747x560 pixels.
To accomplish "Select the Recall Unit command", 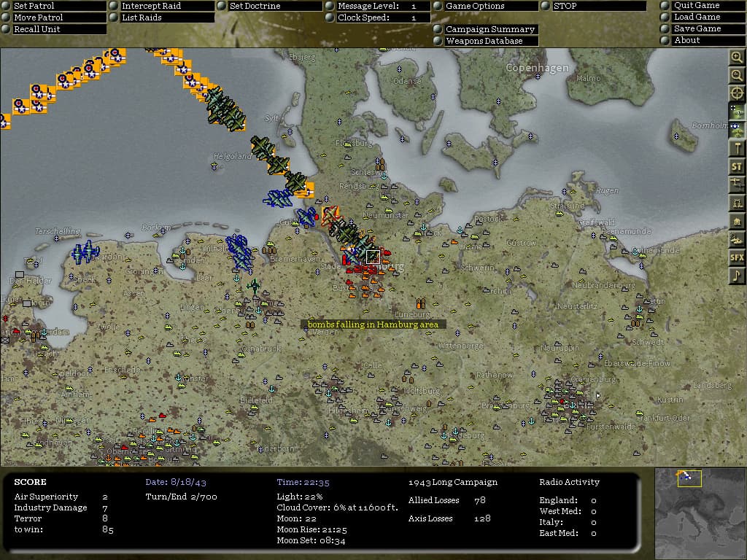I will click(54, 29).
